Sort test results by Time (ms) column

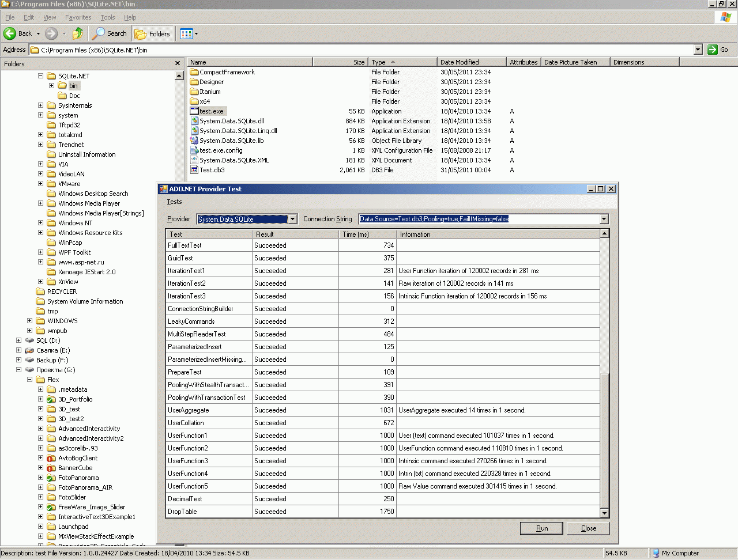tap(367, 234)
